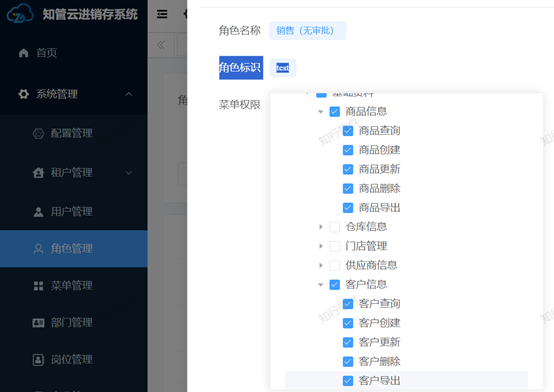The height and width of the screenshot is (392, 554).
Task: Select 角色管理 menu item
Action: [73, 248]
